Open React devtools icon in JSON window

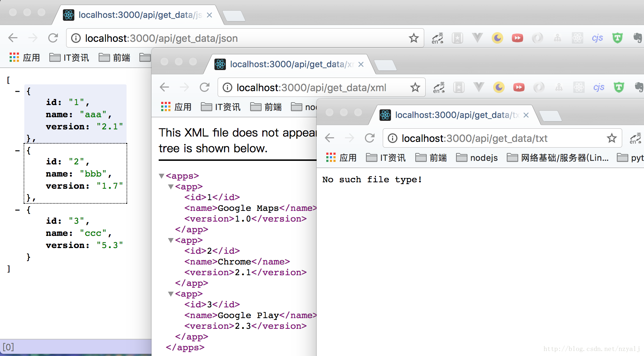(x=577, y=38)
